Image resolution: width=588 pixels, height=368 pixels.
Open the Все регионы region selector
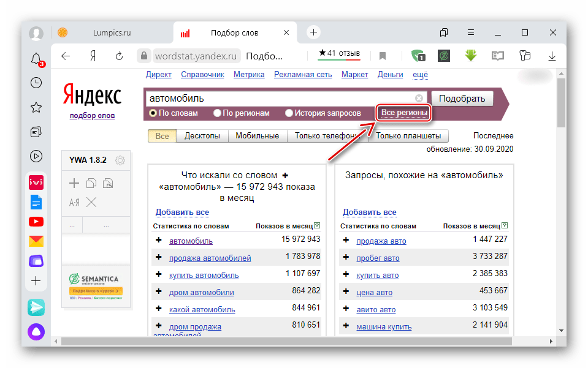point(403,113)
